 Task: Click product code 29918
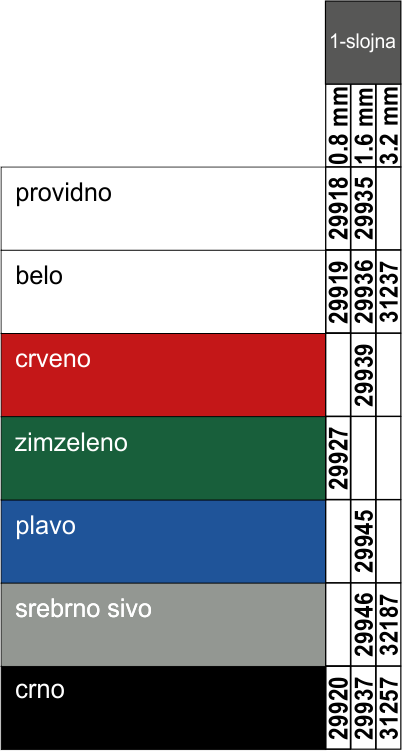coord(338,209)
